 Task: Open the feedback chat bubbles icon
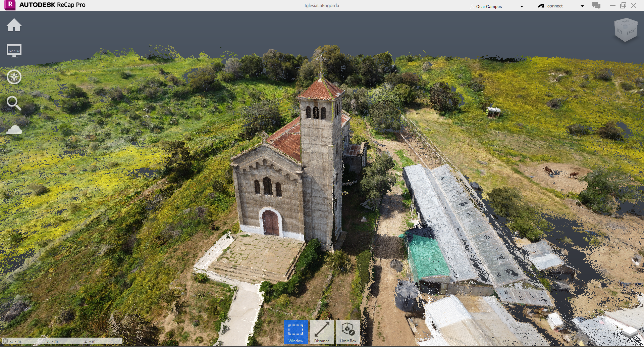(x=596, y=6)
